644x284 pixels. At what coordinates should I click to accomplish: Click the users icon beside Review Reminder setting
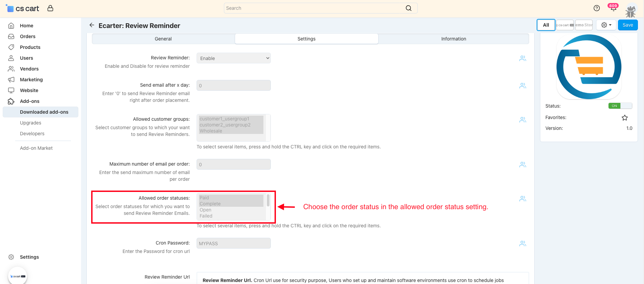click(x=522, y=58)
